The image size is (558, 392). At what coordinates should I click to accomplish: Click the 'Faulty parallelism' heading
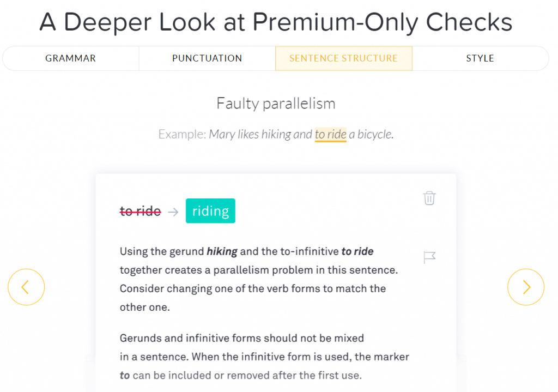tap(276, 104)
